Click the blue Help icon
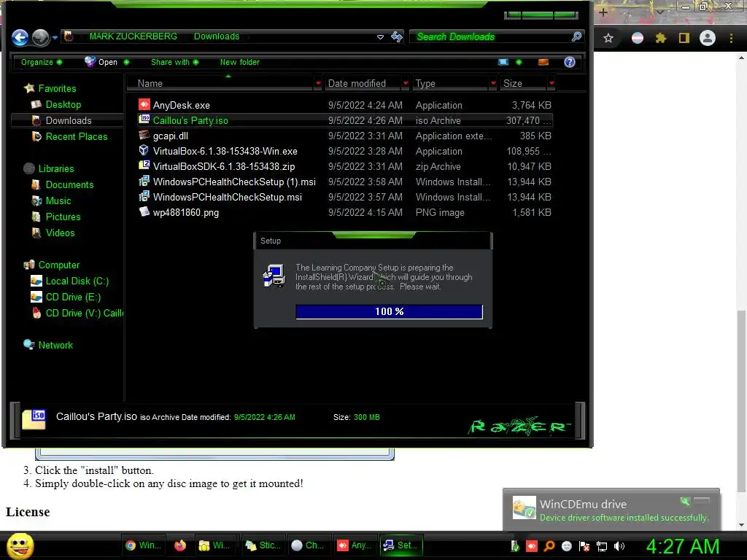 pos(569,62)
